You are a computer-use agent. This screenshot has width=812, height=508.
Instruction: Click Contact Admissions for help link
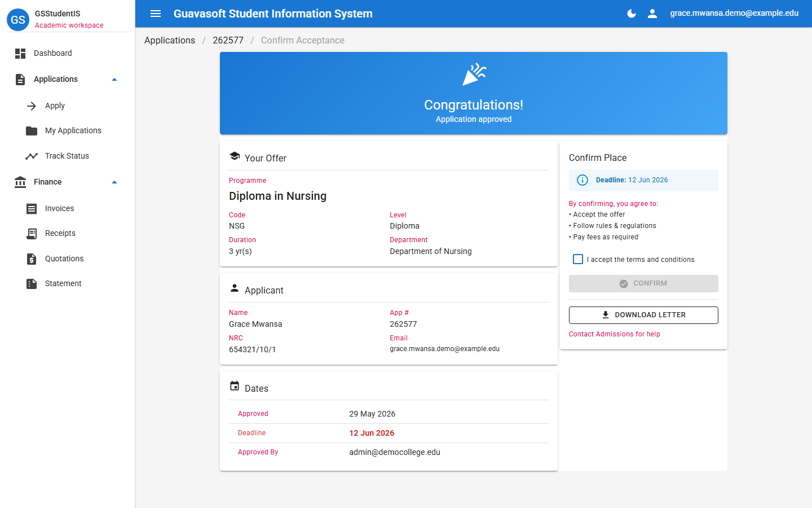click(614, 334)
